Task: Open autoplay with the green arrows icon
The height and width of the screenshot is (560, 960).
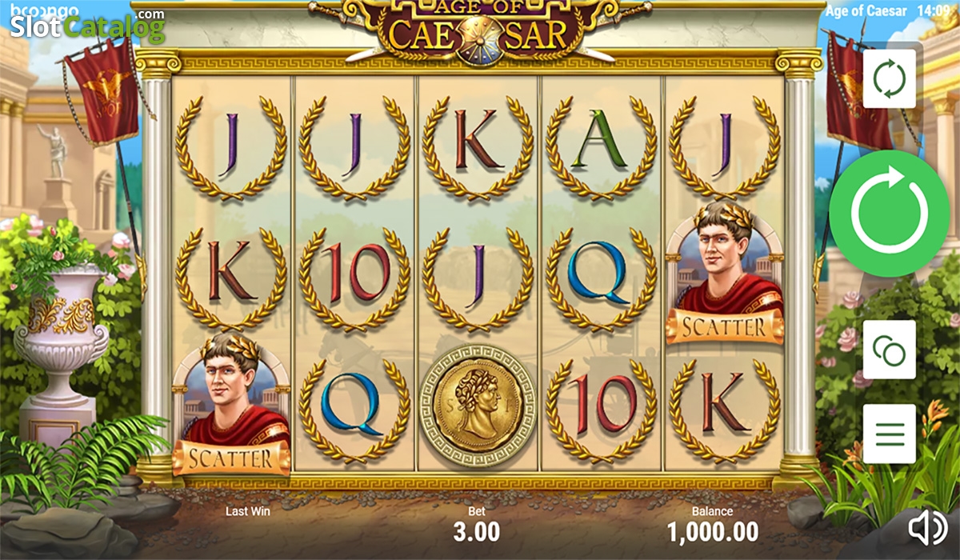Action: [890, 78]
